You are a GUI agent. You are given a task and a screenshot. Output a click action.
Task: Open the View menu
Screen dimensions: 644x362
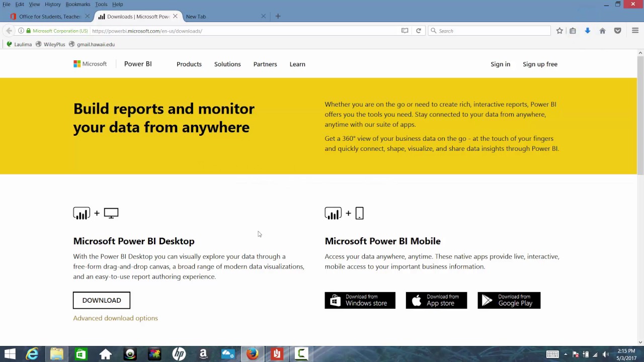tap(34, 4)
